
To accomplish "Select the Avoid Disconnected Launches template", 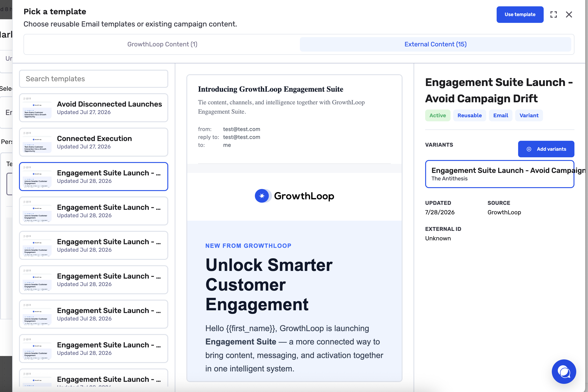I will pos(94,108).
